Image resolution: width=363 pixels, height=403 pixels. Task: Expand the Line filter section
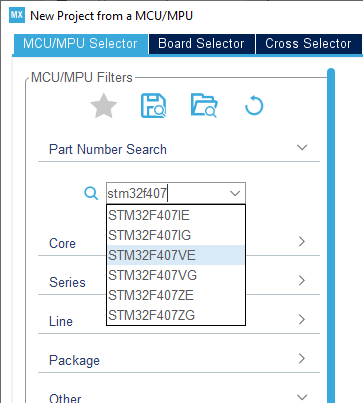(302, 319)
